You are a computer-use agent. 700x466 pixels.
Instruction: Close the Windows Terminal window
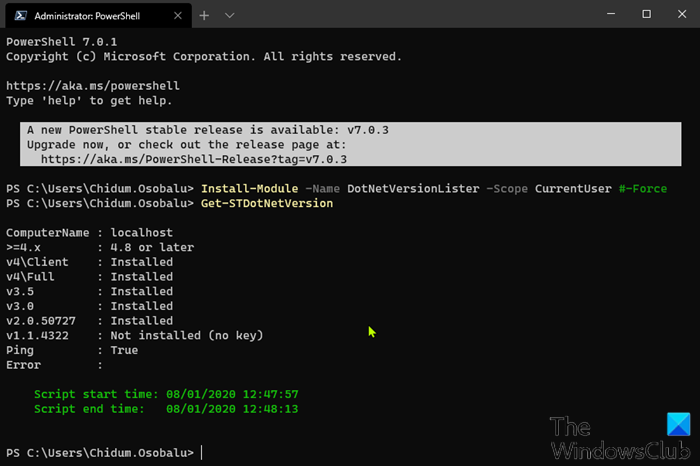(676, 16)
